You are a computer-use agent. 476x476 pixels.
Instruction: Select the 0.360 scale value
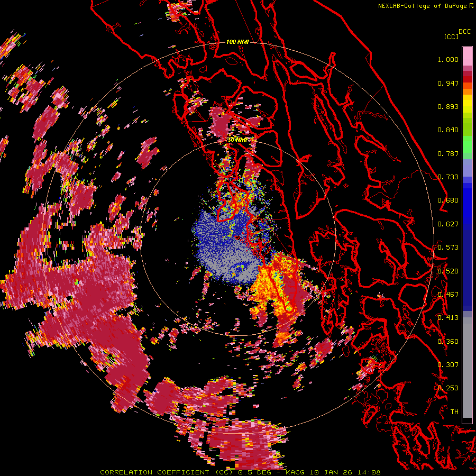tap(448, 342)
